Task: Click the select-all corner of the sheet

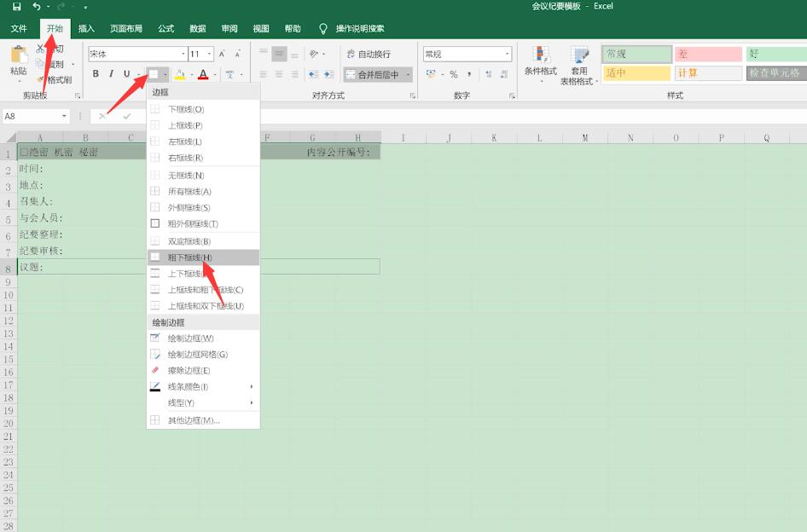Action: click(9, 137)
